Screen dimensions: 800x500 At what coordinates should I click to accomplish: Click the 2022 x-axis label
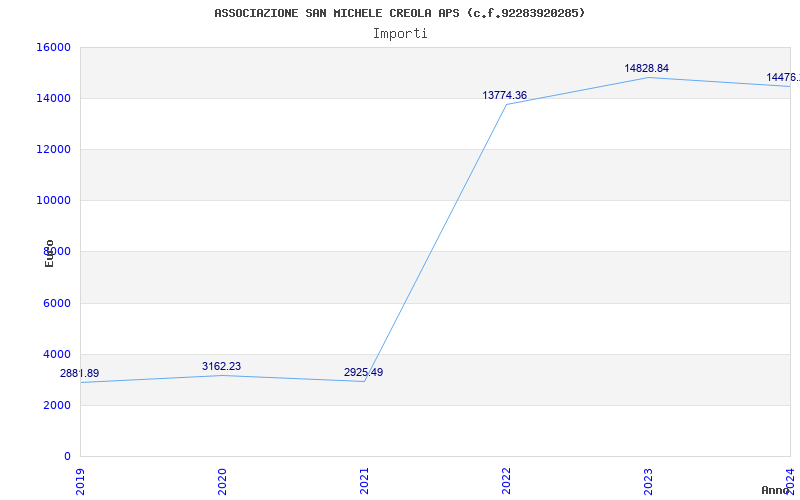pyautogui.click(x=506, y=481)
